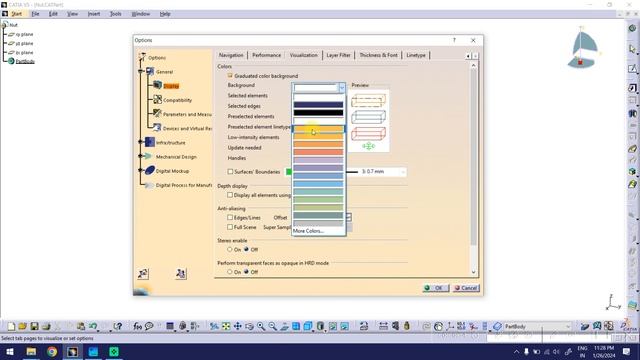
Task: Click More Colors... in color list
Action: tap(308, 231)
